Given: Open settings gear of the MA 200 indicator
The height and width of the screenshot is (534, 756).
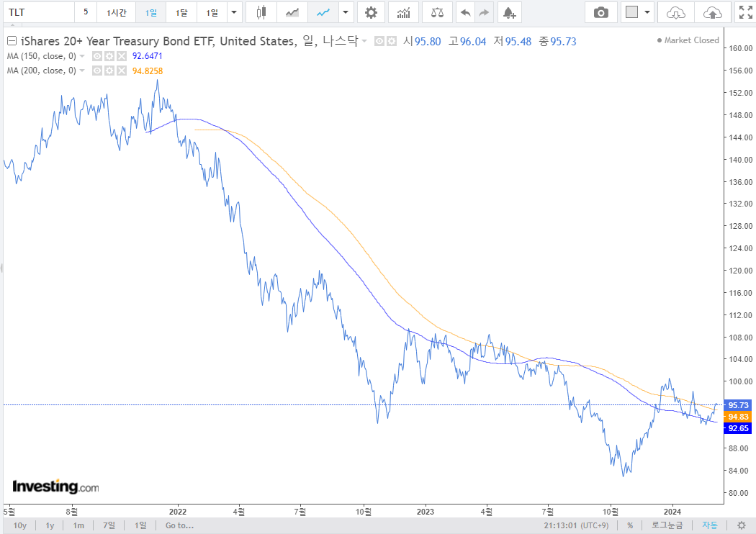Looking at the screenshot, I should click(x=109, y=71).
